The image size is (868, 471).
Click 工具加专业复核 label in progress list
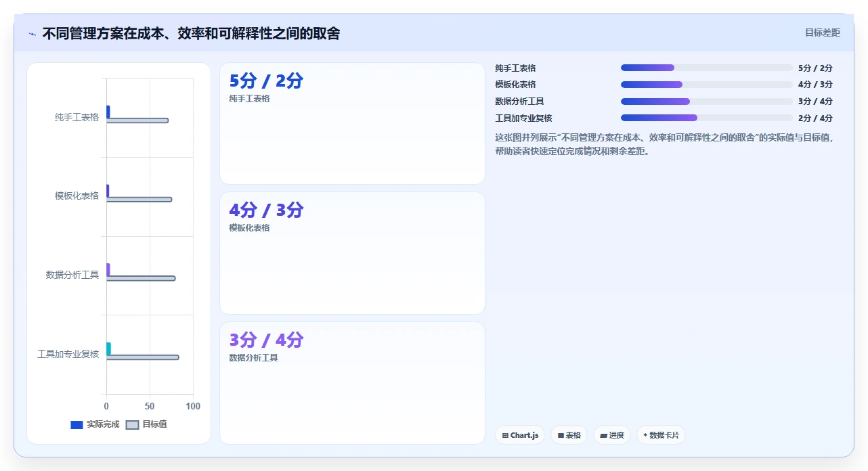pos(523,118)
